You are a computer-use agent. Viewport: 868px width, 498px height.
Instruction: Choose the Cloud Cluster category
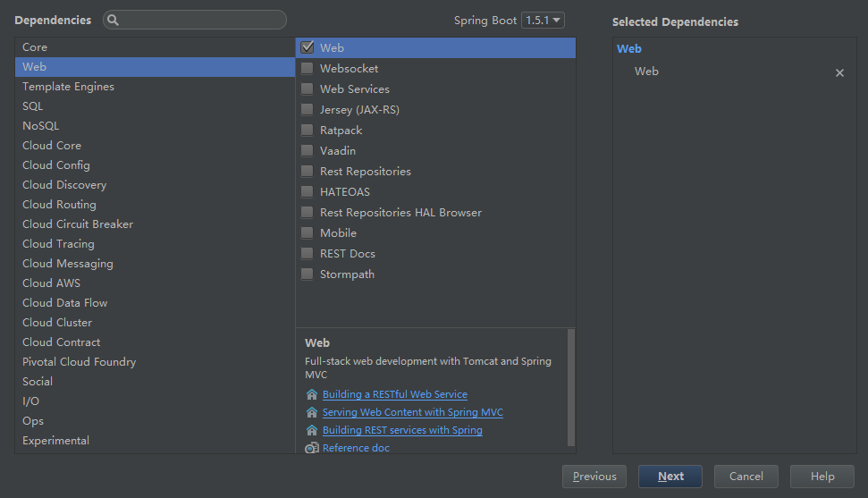[x=155, y=323]
